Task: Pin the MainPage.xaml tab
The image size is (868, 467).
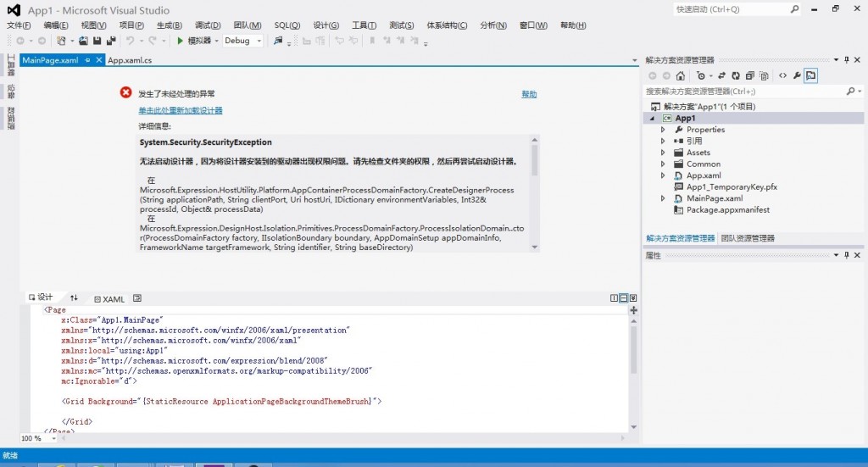Action: [x=87, y=60]
